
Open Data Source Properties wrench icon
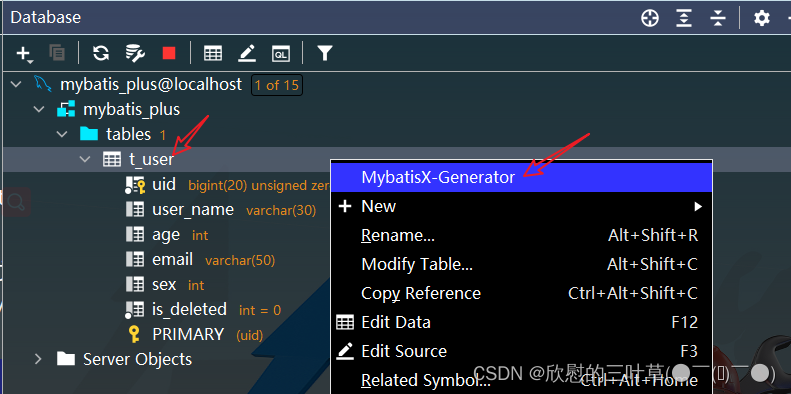tap(135, 52)
